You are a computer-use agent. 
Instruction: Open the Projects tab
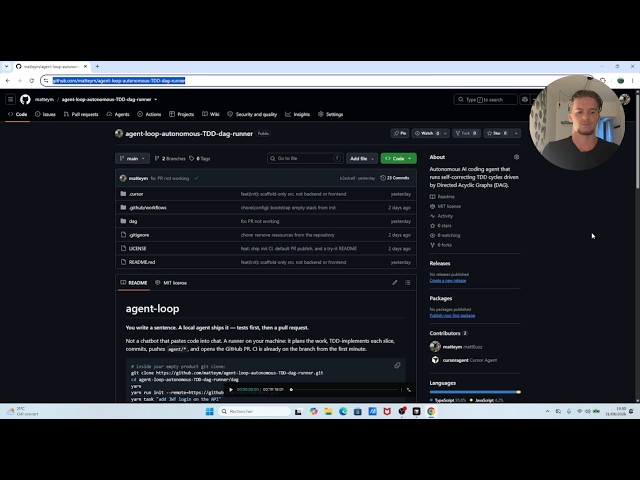click(181, 114)
